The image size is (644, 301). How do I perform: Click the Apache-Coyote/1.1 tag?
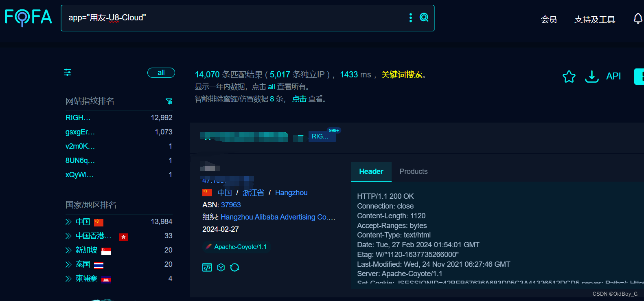[x=237, y=247]
